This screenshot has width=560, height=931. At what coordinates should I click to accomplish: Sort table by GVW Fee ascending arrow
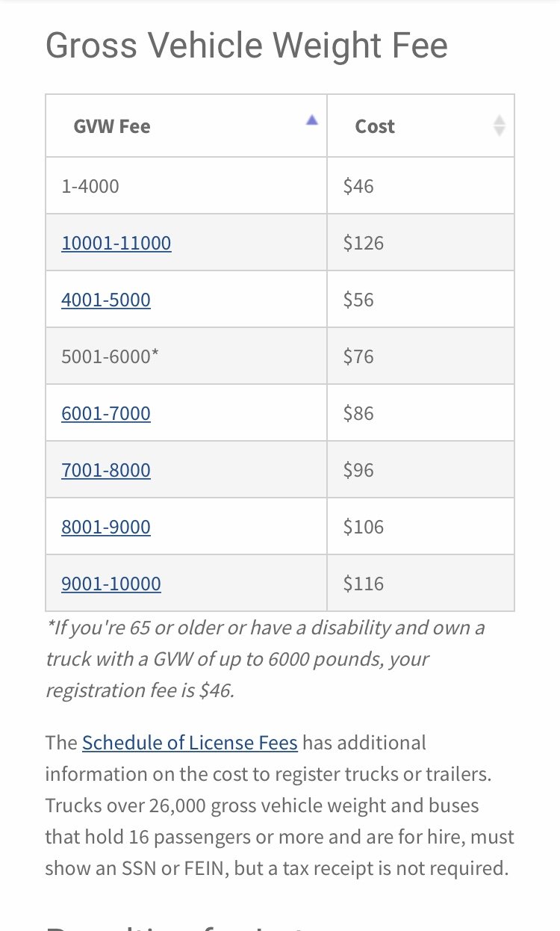(x=312, y=120)
